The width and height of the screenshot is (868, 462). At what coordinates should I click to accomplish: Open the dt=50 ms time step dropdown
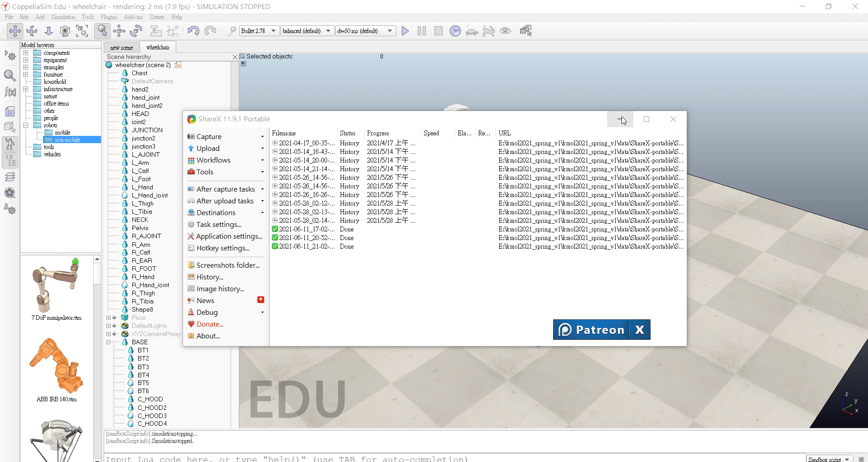[365, 31]
